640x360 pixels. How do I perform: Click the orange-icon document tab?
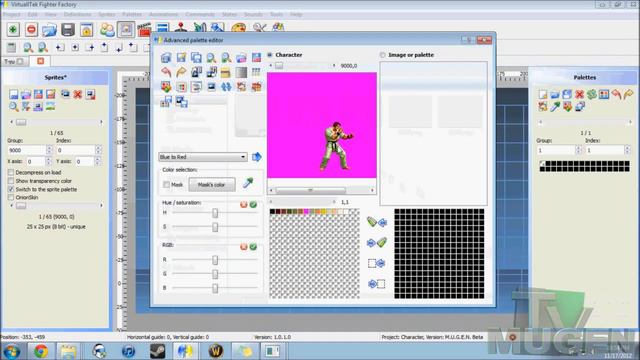click(x=40, y=61)
